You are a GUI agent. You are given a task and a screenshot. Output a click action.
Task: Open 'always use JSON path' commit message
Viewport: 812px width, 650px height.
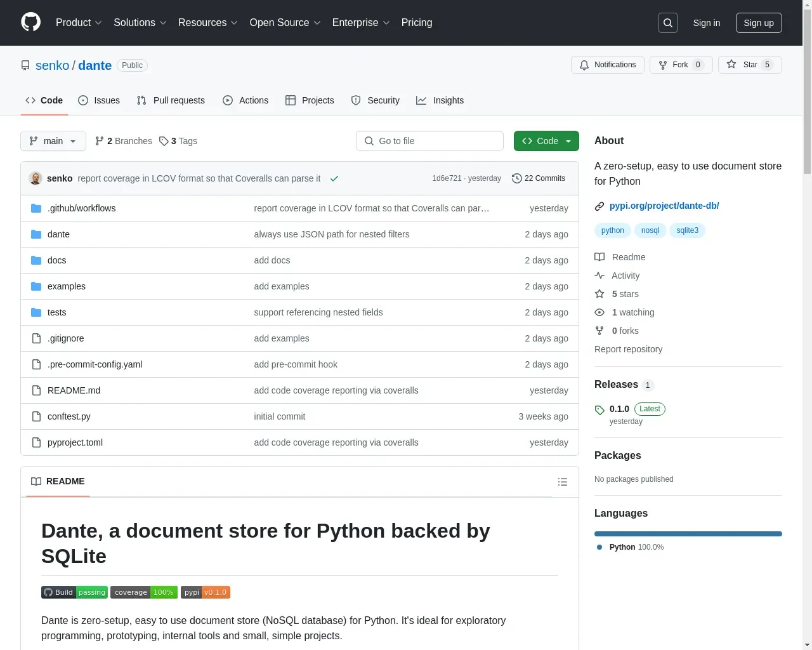click(332, 234)
